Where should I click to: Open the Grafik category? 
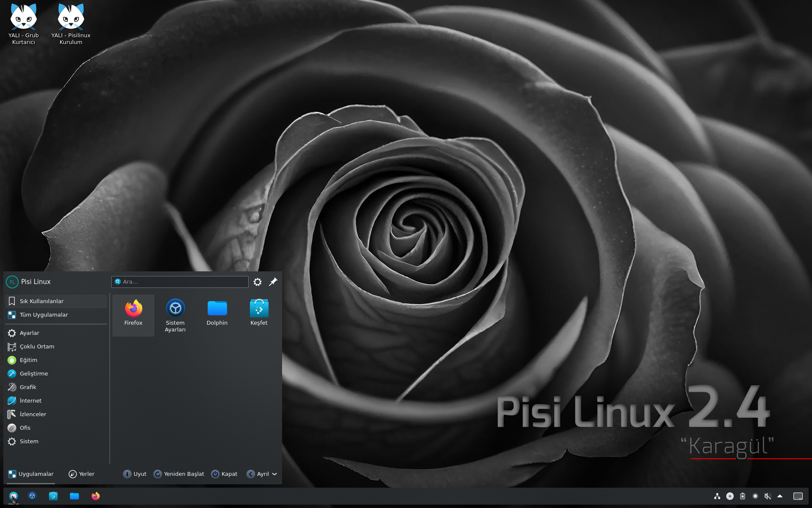coord(56,387)
